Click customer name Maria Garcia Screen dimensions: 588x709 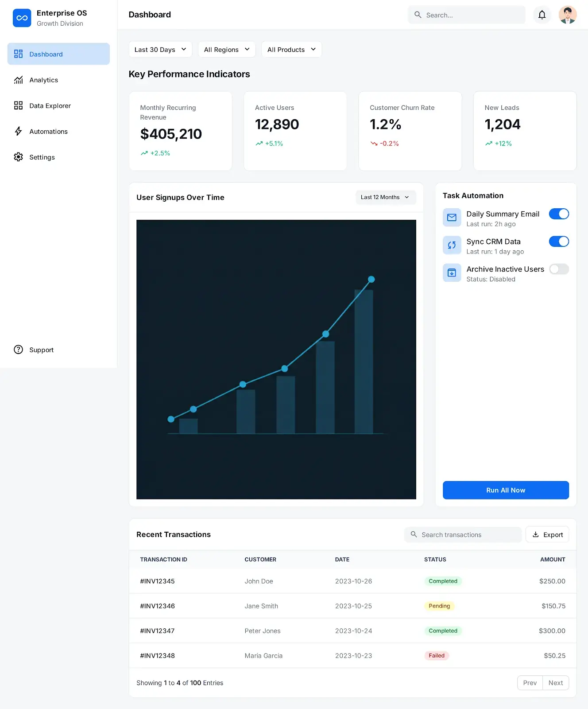pos(263,655)
